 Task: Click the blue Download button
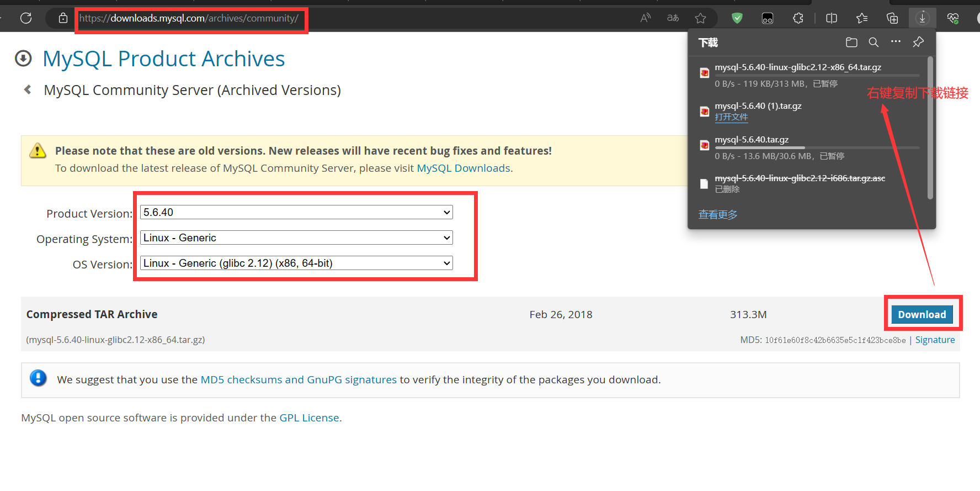click(922, 314)
